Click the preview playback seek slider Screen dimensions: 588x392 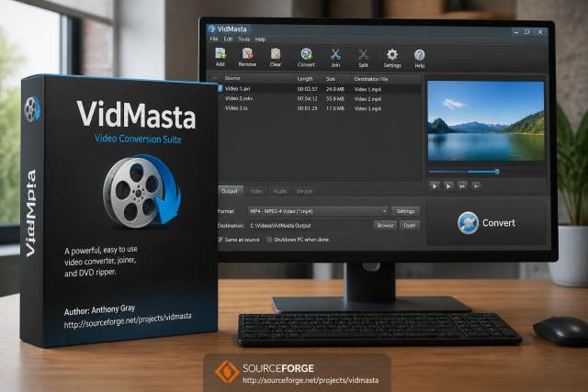pyautogui.click(x=464, y=172)
